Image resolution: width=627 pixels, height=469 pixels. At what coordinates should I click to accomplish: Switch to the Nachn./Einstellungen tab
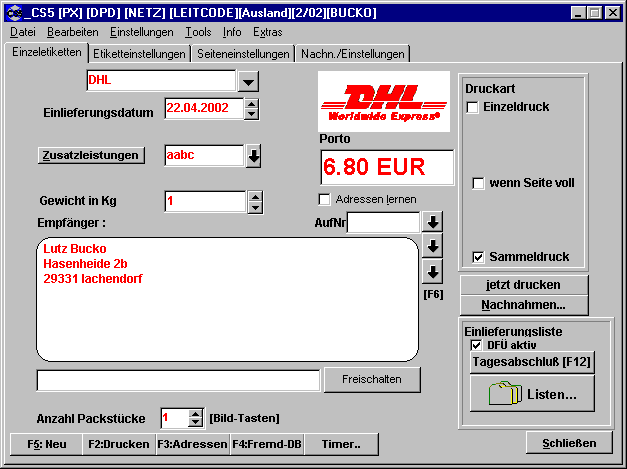click(x=353, y=54)
